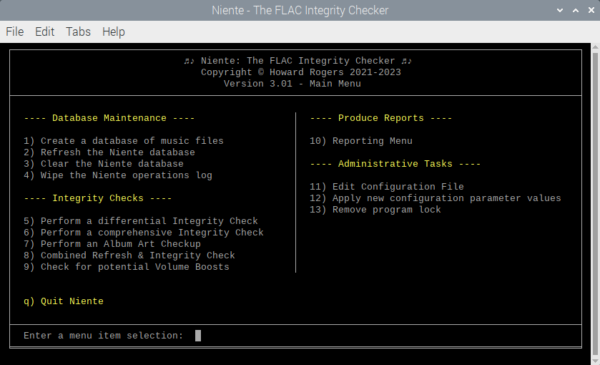Click the scrollbar up arrow
The image size is (600, 365).
[595, 47]
